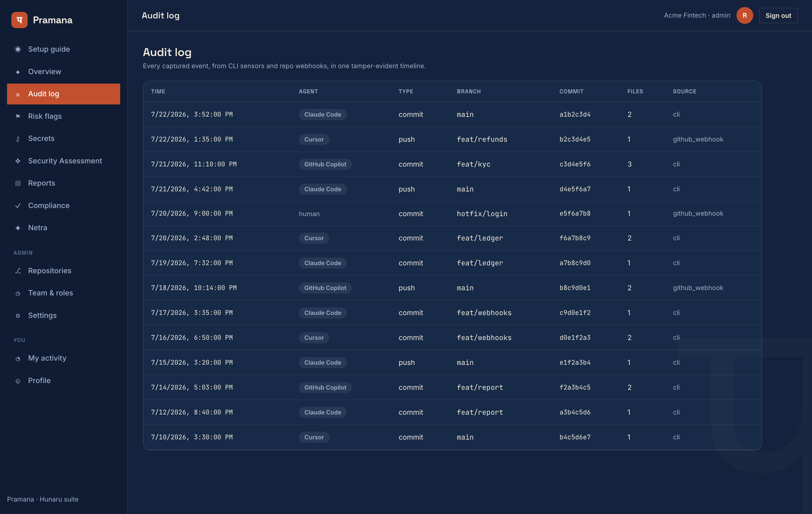812x514 pixels.
Task: Click the AGENT column header
Action: tap(308, 91)
